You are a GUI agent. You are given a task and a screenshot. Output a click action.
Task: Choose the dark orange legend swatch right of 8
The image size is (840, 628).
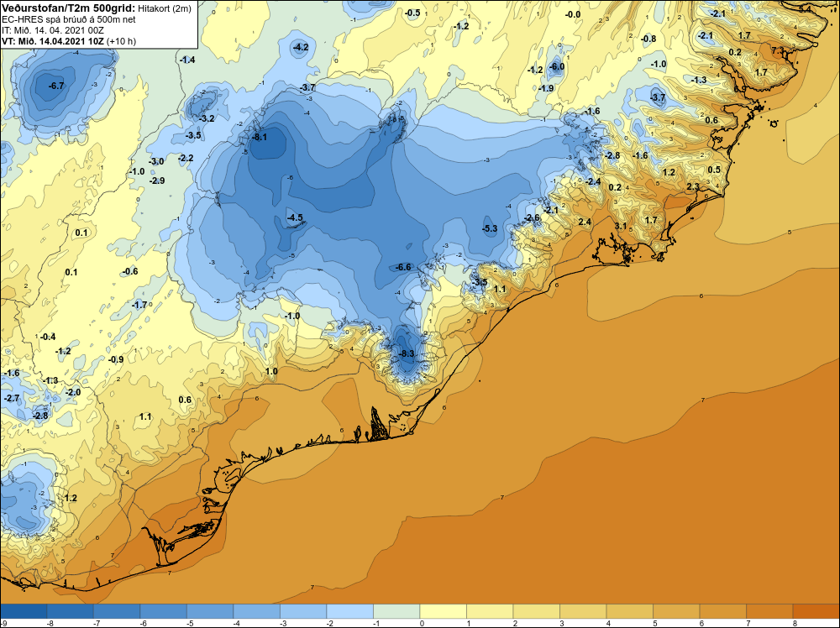[x=816, y=611]
